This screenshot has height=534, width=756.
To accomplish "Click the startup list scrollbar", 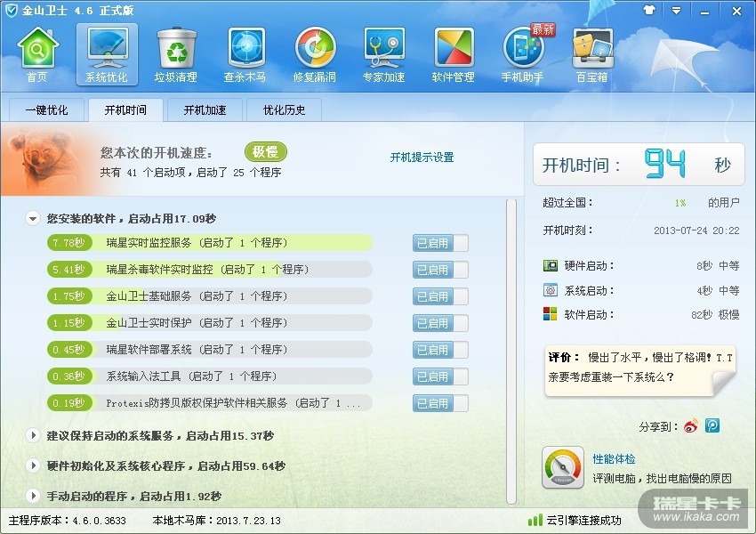I will (511, 351).
